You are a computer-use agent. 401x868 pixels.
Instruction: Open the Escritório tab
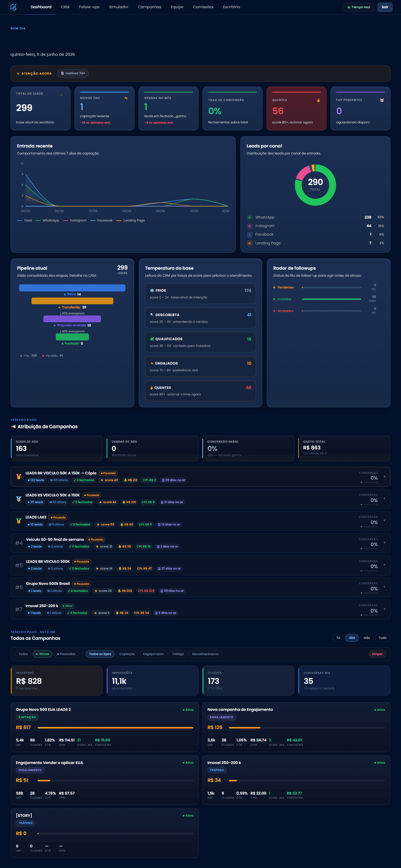231,7
